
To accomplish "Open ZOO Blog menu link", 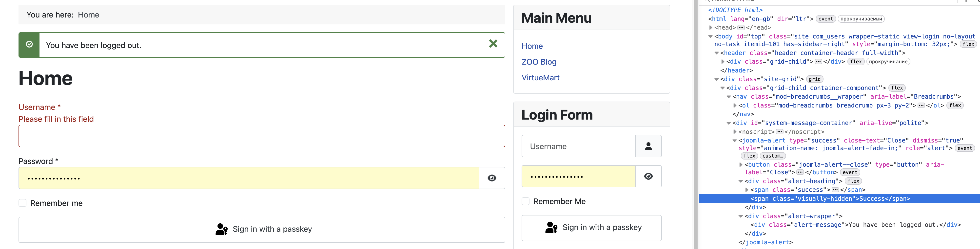I will coord(539,62).
